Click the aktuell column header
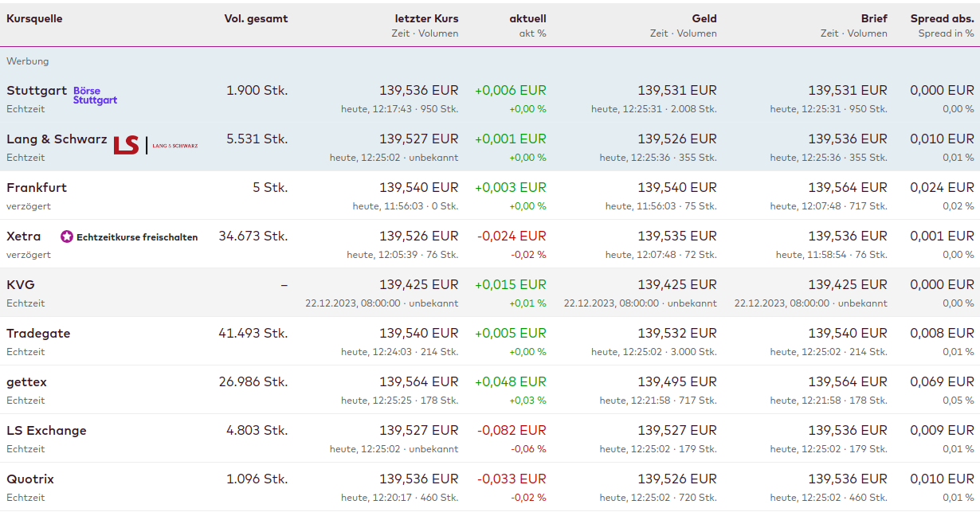The width and height of the screenshot is (980, 516). click(x=527, y=18)
